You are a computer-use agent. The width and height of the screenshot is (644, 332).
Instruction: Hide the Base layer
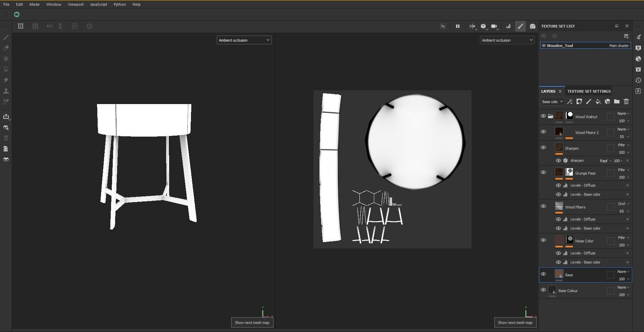543,274
